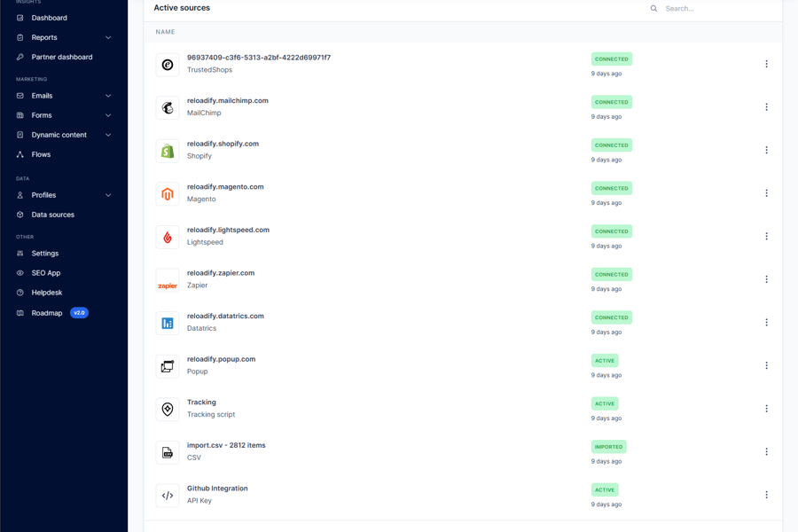
Task: Open the Data sources page
Action: click(x=51, y=214)
